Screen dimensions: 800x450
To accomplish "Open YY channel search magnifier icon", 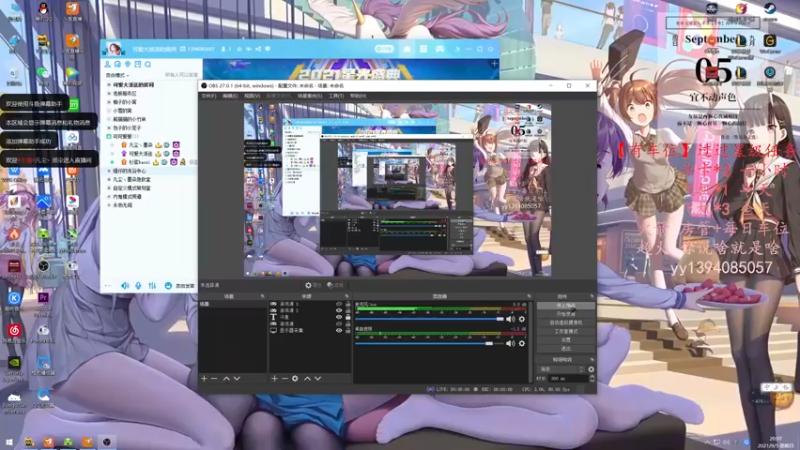I will 148,65.
